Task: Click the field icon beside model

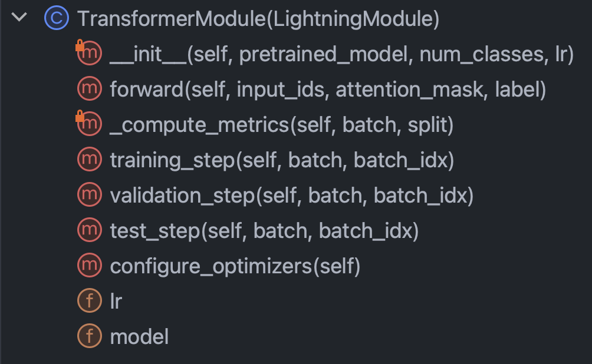Action: (88, 336)
